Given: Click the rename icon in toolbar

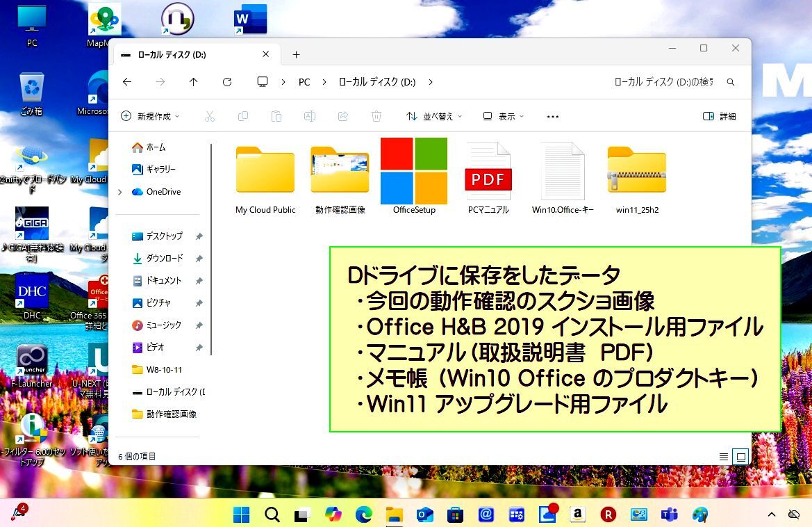Looking at the screenshot, I should coord(310,116).
